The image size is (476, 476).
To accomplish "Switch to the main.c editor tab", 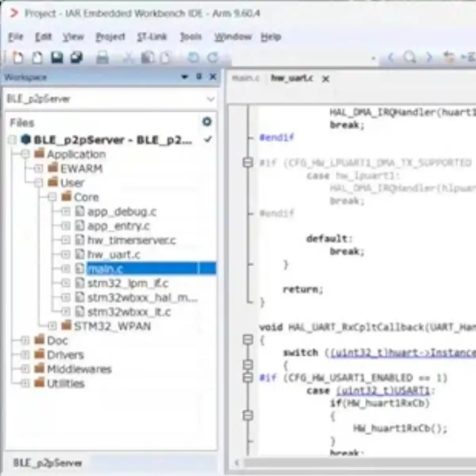I will click(x=246, y=79).
